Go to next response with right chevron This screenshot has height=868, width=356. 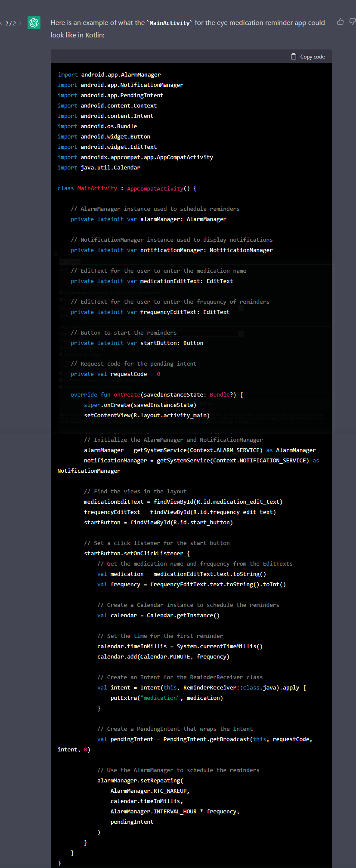20,23
